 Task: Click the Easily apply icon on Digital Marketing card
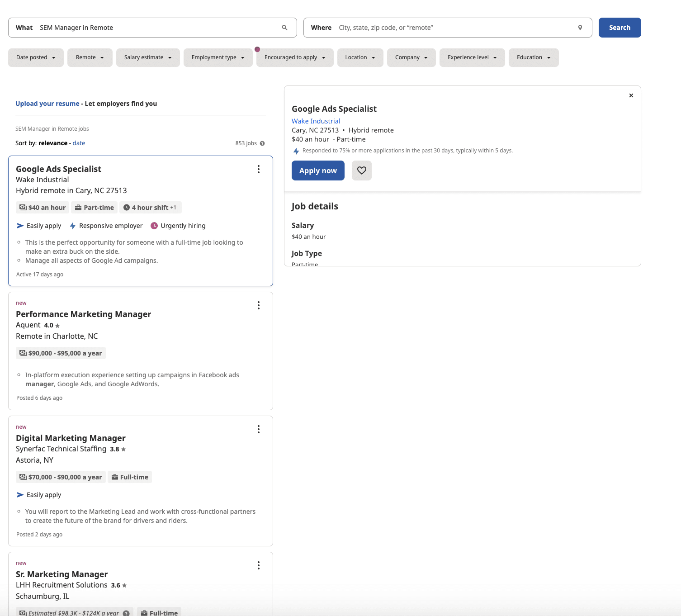click(x=20, y=495)
